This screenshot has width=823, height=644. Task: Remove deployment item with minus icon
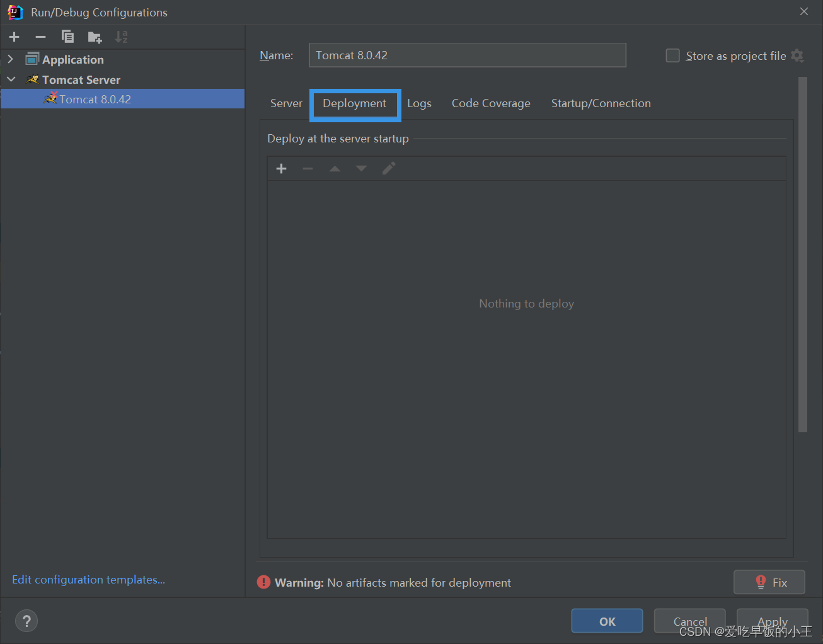tap(308, 168)
